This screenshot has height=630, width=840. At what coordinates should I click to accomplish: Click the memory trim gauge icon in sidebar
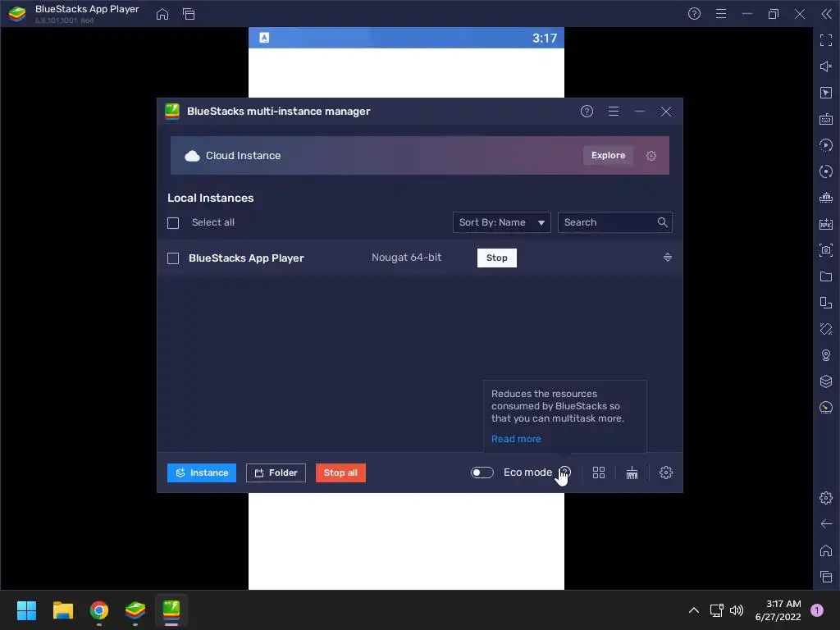(x=825, y=408)
